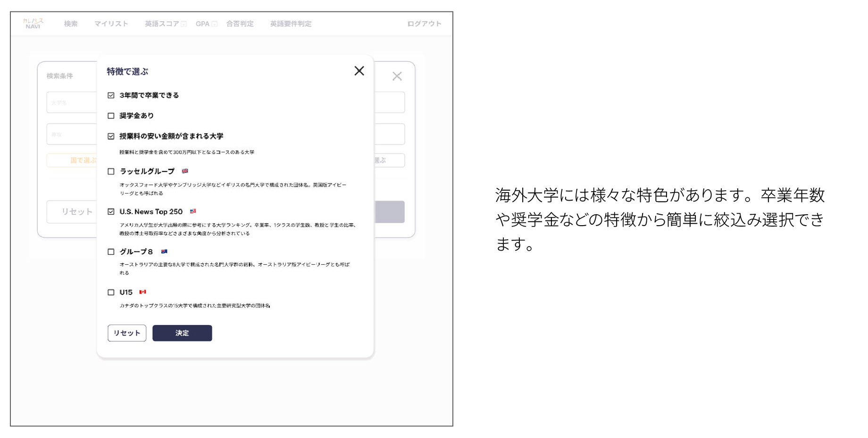Check the ラッセルグループ option
The image size is (868, 438).
[x=111, y=171]
